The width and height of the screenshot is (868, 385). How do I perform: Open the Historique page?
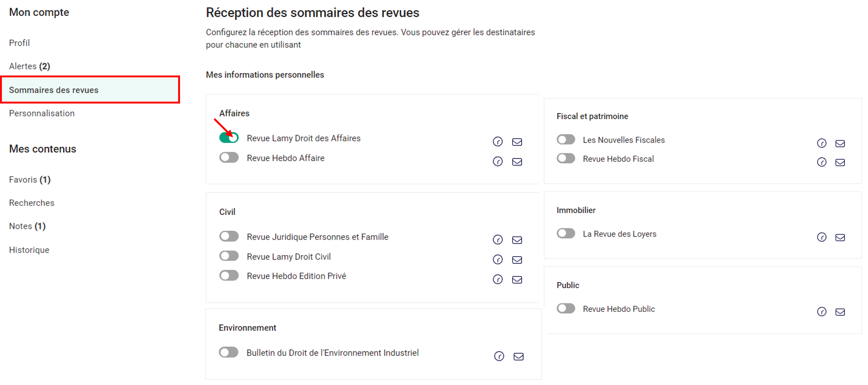click(29, 250)
